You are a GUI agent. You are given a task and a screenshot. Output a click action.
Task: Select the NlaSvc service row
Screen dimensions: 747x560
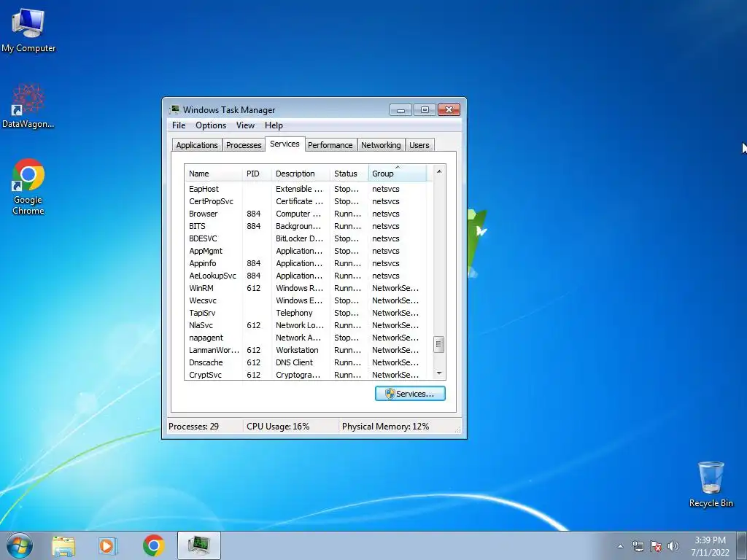coord(306,325)
